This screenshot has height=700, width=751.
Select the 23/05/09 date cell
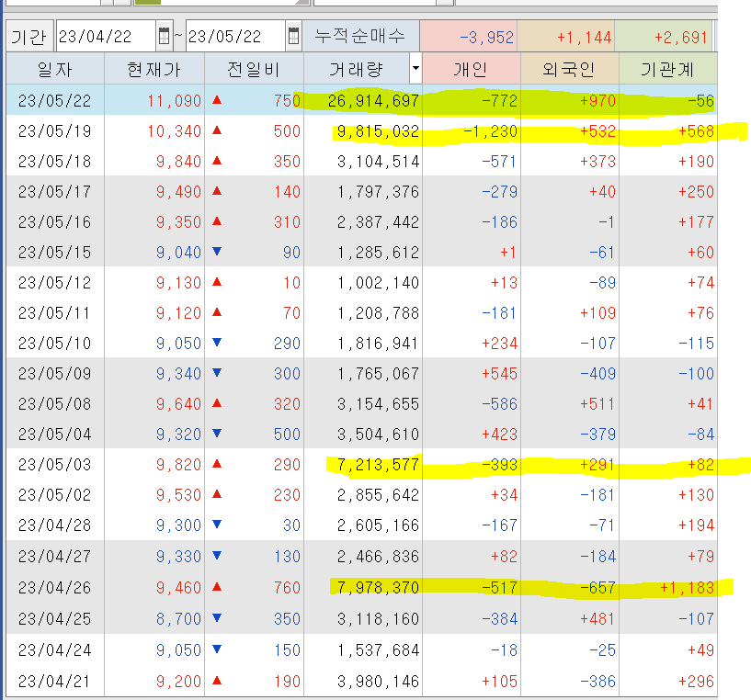click(x=54, y=374)
